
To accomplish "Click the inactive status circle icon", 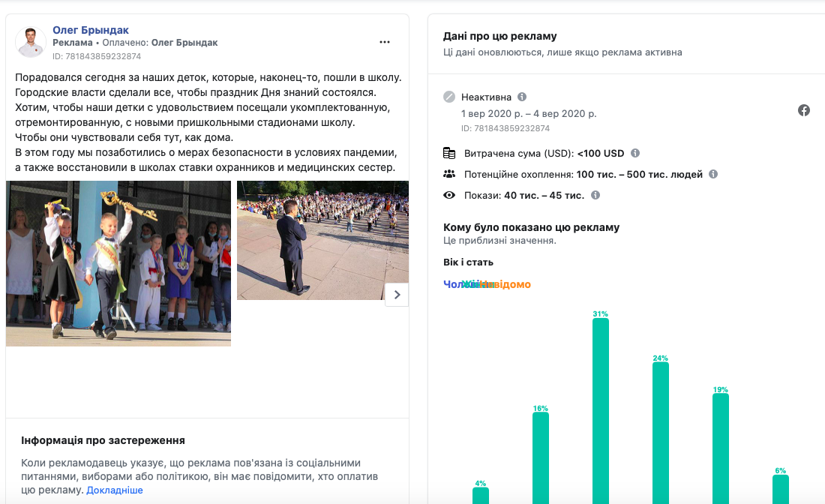I will click(x=449, y=97).
